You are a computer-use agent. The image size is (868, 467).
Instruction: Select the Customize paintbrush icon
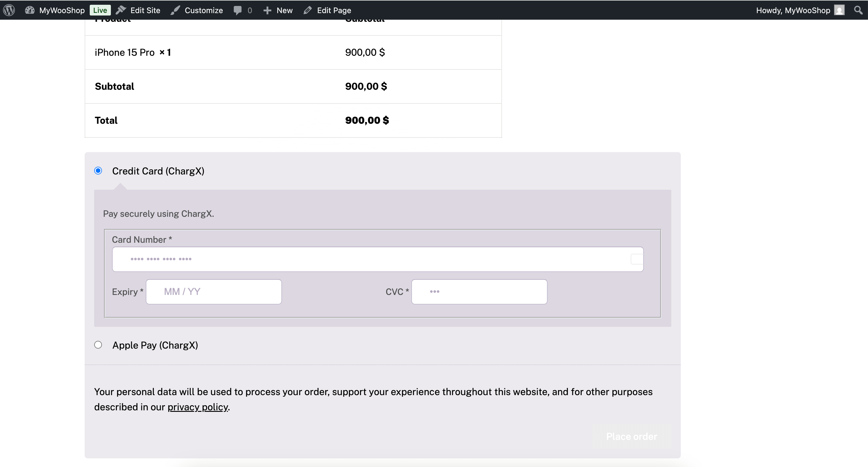click(x=175, y=10)
